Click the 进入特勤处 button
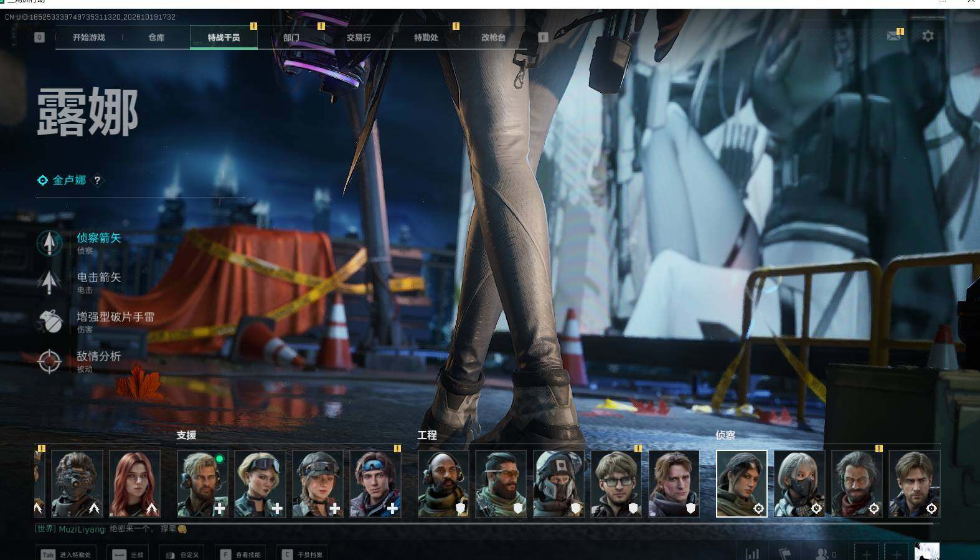Screen dimensions: 980x560 tap(66, 554)
